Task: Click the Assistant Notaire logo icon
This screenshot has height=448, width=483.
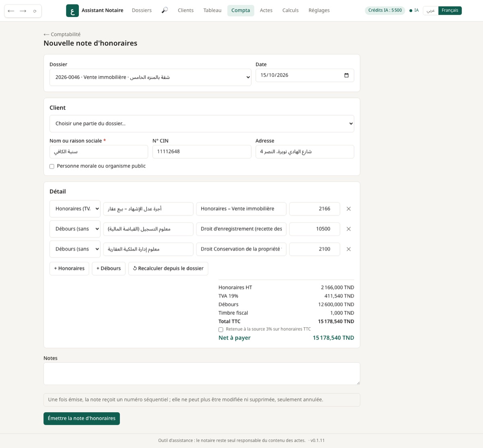Action: point(72,10)
